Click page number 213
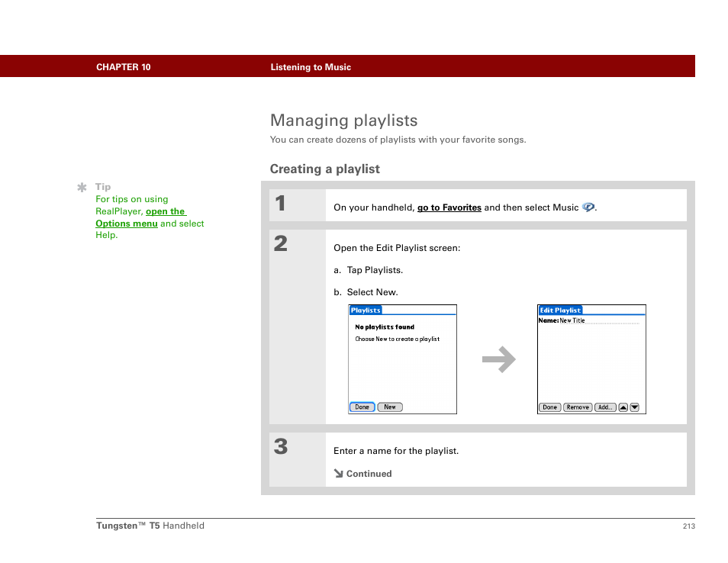This screenshot has height=563, width=728. point(689,526)
